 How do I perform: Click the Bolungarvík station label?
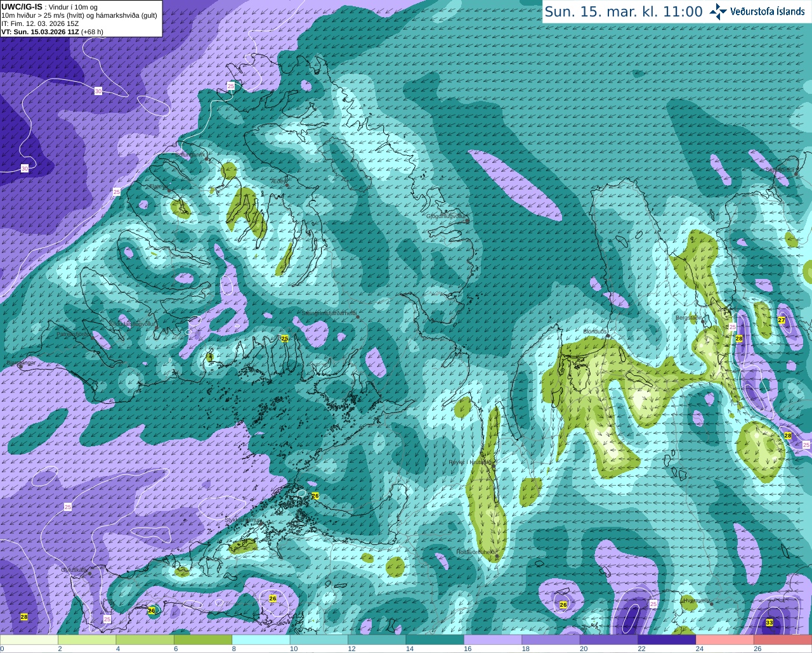pyautogui.click(x=189, y=154)
